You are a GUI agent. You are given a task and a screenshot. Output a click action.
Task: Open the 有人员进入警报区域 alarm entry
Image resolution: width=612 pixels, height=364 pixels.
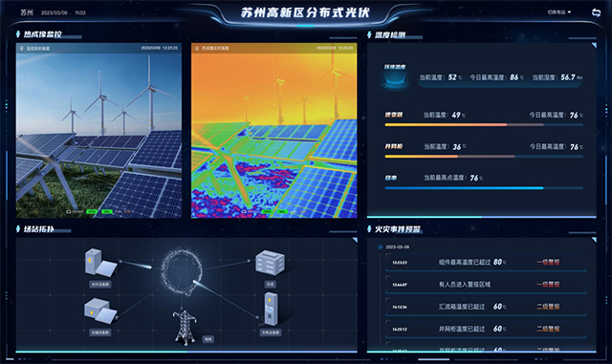[x=485, y=285]
